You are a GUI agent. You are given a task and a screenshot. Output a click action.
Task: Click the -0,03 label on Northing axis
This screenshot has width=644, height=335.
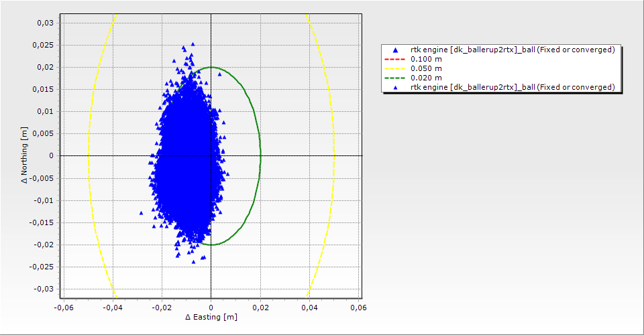[x=44, y=289]
